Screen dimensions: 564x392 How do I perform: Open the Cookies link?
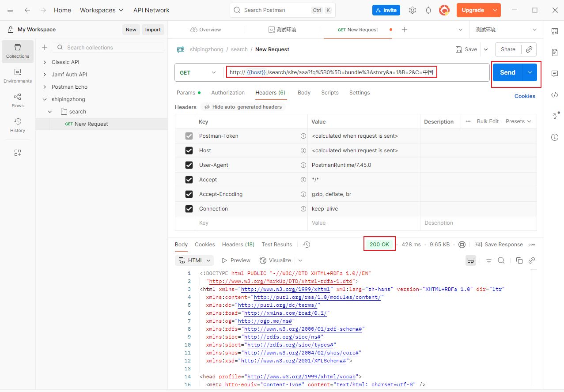point(525,96)
